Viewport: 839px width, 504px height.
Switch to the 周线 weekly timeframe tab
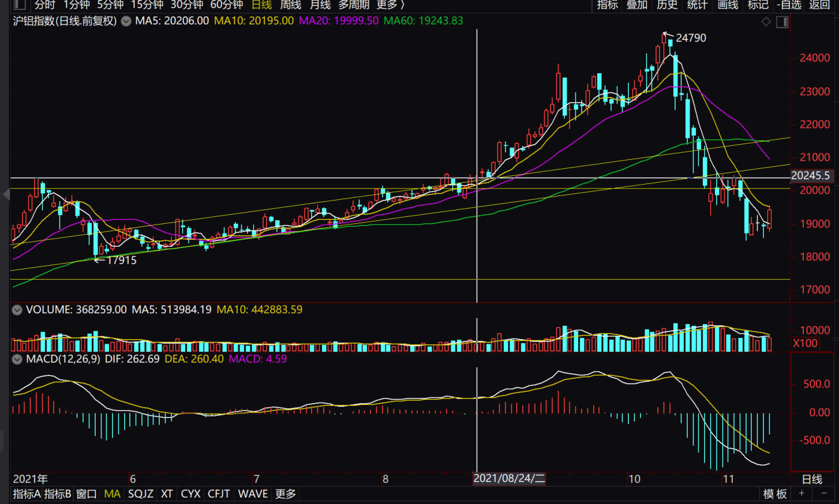click(x=290, y=5)
